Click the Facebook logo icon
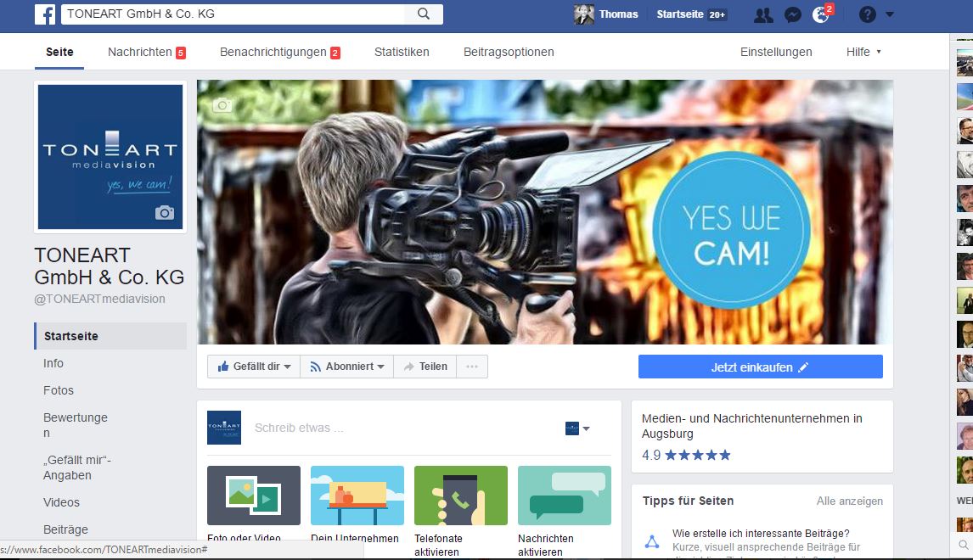 tap(45, 14)
